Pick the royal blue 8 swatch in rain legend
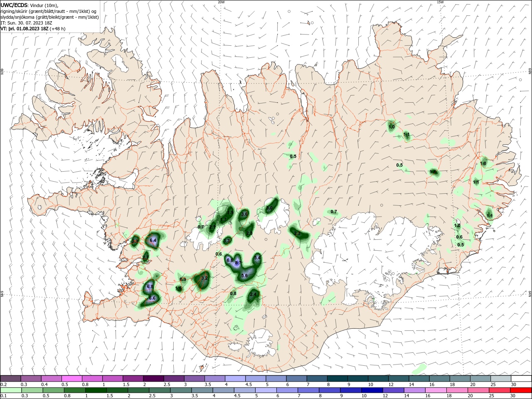This screenshot has width=532, height=399. tap(330, 390)
